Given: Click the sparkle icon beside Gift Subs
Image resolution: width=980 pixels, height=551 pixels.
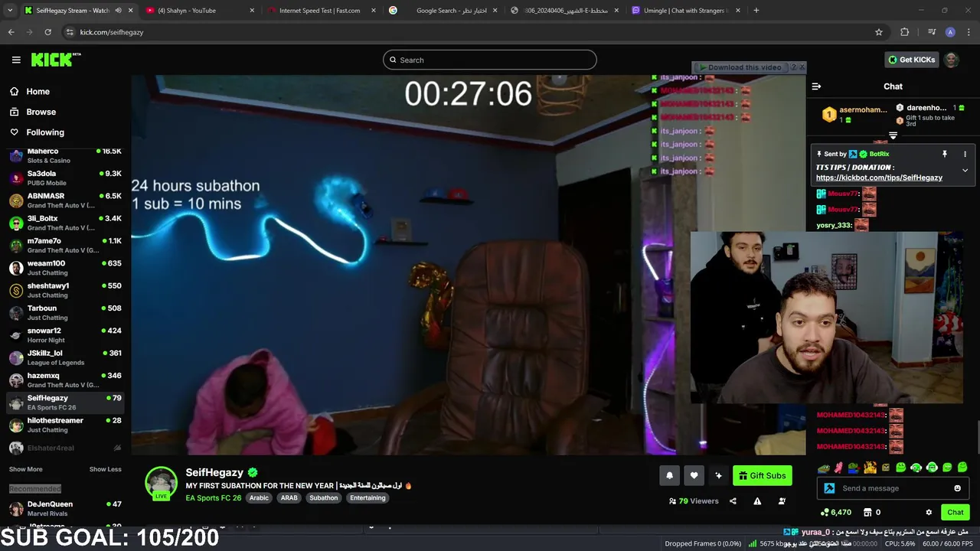Looking at the screenshot, I should pos(718,475).
